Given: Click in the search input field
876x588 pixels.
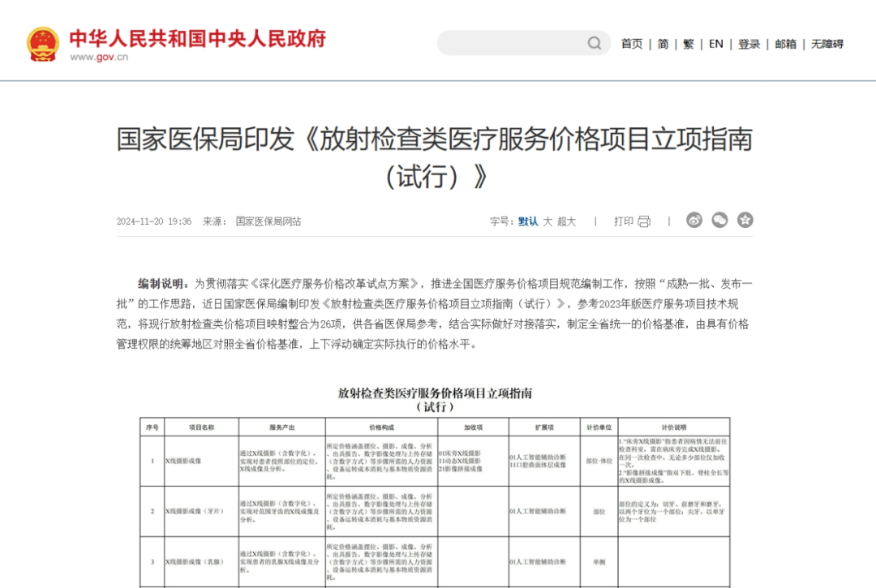Looking at the screenshot, I should pyautogui.click(x=511, y=43).
